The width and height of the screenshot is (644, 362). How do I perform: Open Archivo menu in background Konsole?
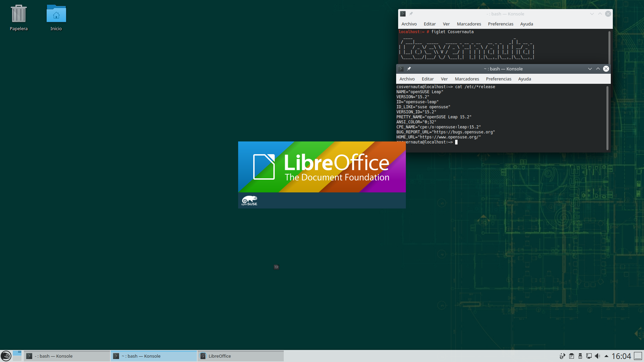tap(409, 24)
